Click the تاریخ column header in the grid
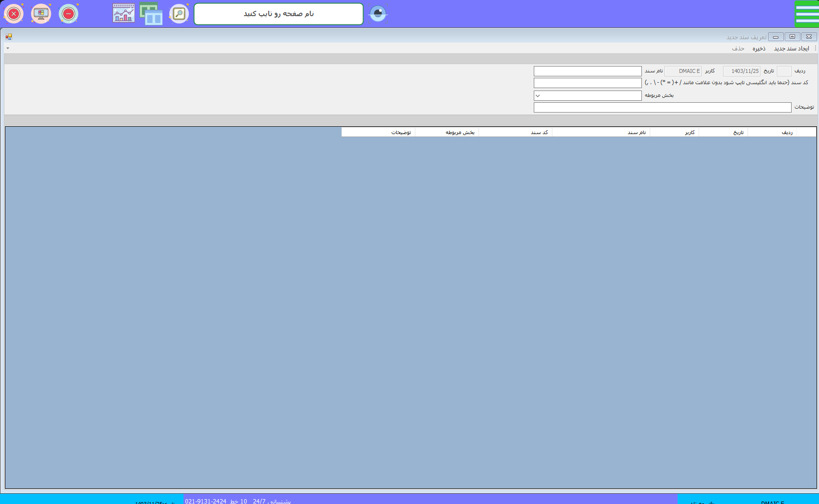Viewport: 819px width, 504px height. click(x=723, y=132)
